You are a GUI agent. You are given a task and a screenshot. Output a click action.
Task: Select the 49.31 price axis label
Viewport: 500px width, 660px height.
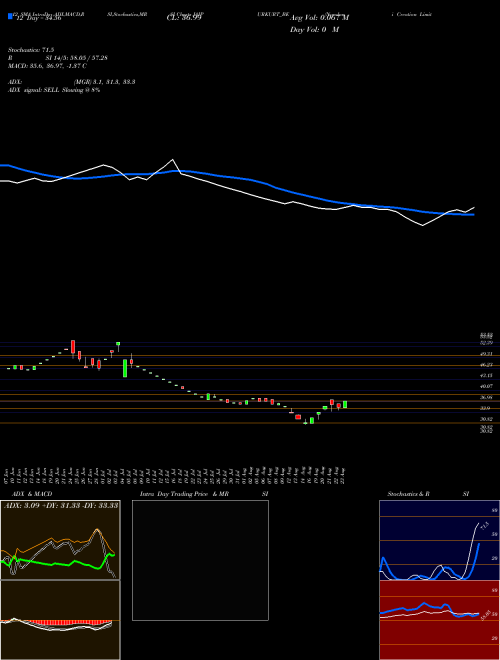[487, 354]
